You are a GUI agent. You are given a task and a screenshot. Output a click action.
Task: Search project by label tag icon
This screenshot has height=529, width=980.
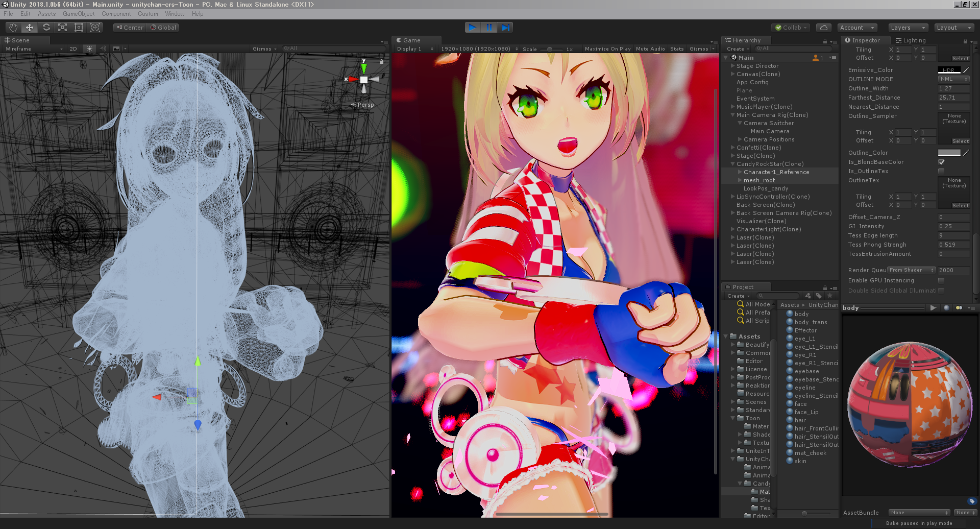click(x=819, y=296)
